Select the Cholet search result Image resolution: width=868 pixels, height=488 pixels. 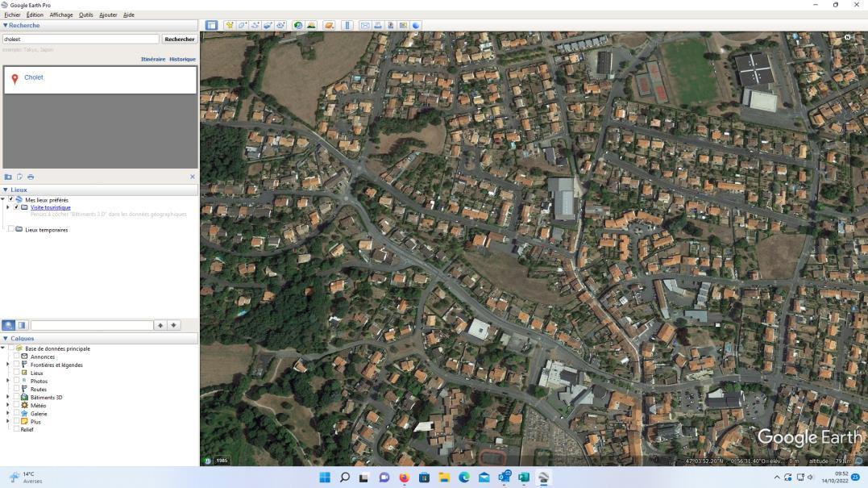click(x=33, y=77)
